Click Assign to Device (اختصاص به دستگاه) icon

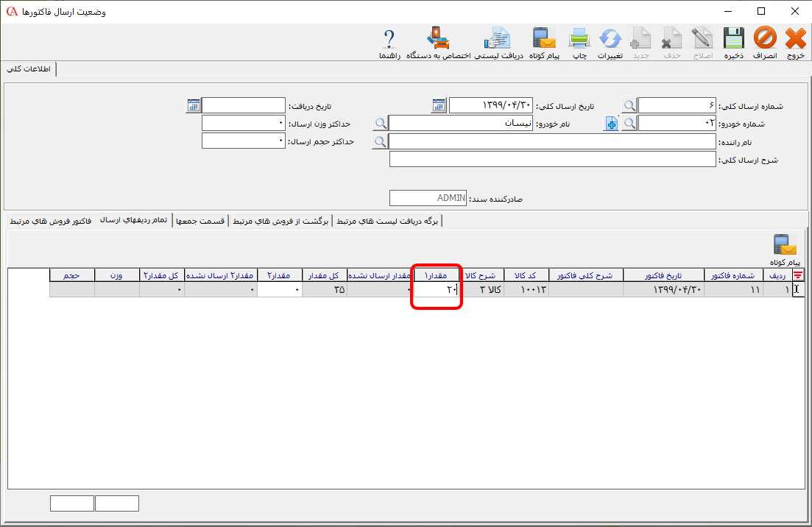pos(439,43)
